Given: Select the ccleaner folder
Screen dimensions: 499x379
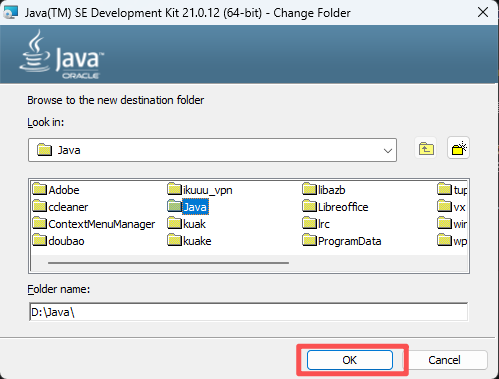Looking at the screenshot, I should click(61, 207).
